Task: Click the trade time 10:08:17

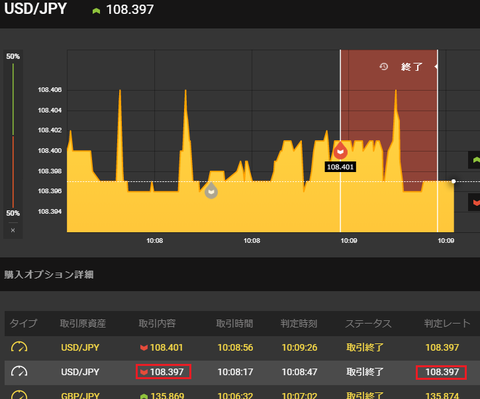Action: point(235,372)
